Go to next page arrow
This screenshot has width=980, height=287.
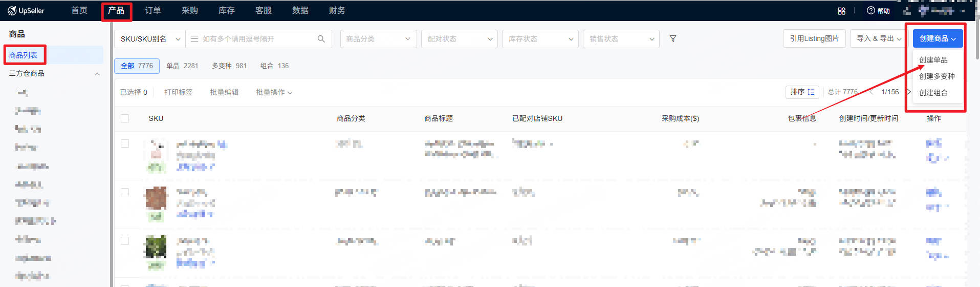pyautogui.click(x=909, y=92)
